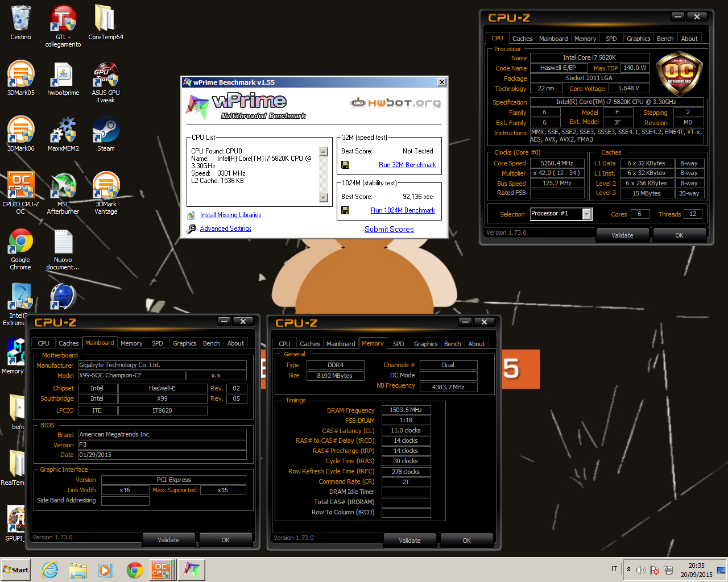The height and width of the screenshot is (582, 728).
Task: Open Mainboard tab in top-right CPU-Z
Action: (553, 39)
